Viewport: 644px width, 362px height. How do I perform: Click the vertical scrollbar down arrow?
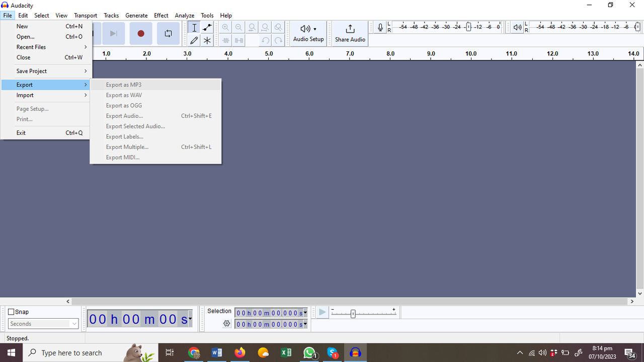tap(640, 294)
